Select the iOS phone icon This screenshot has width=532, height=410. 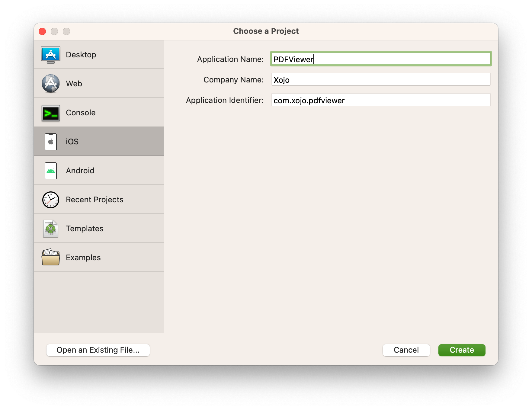tap(51, 142)
